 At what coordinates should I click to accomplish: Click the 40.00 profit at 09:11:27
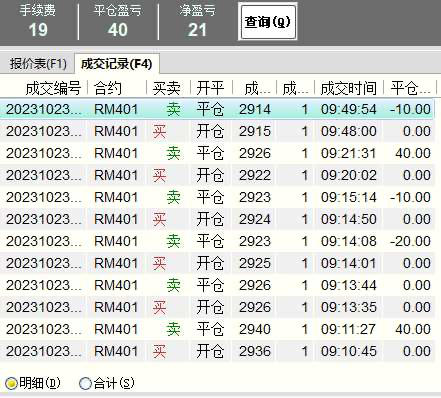[x=413, y=329]
